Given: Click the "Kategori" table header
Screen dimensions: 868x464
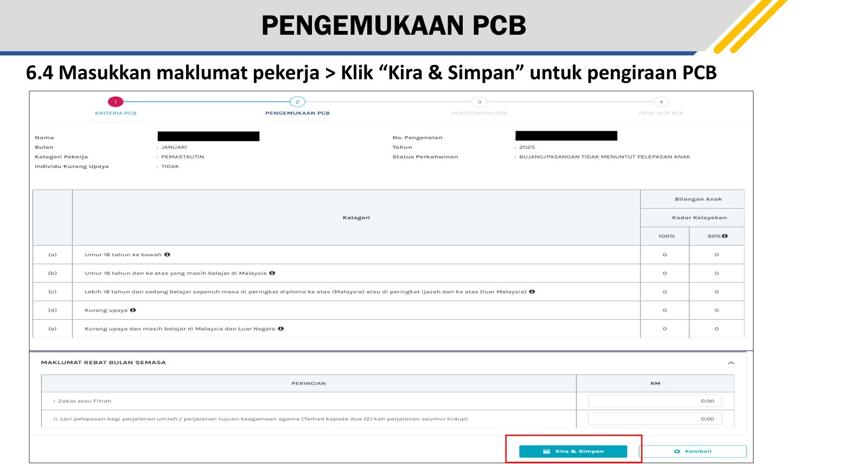Looking at the screenshot, I should pos(356,218).
